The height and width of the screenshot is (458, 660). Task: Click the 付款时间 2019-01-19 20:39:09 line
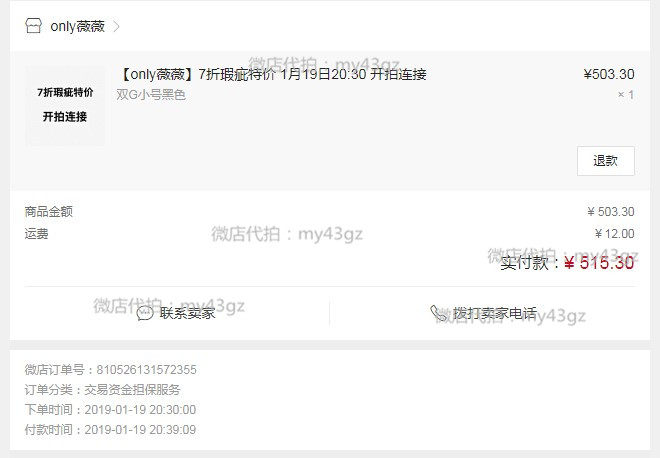tap(110, 430)
